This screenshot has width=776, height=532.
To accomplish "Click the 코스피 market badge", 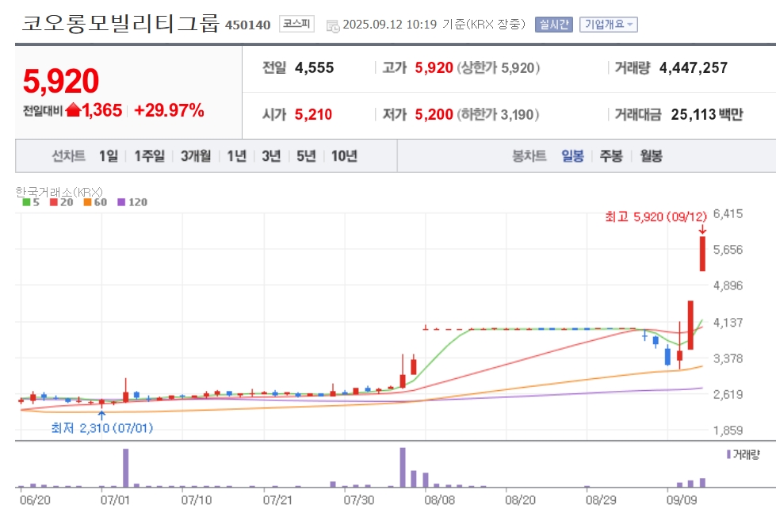I will (296, 23).
